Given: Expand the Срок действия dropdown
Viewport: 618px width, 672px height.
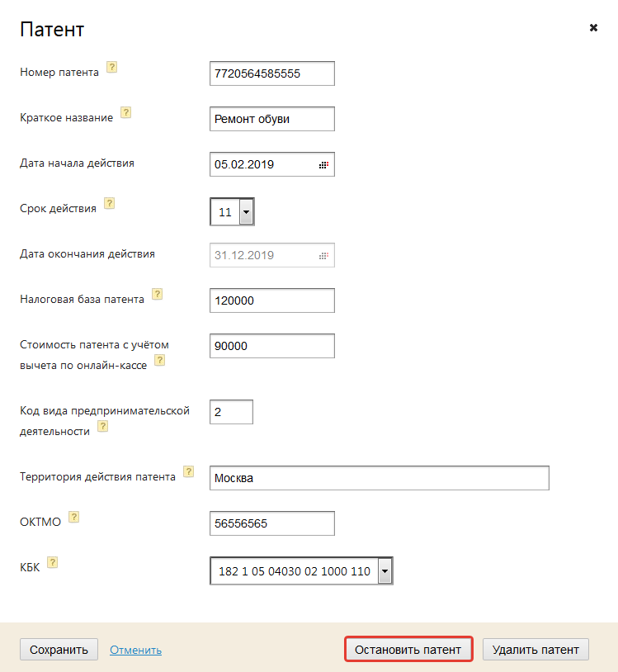Looking at the screenshot, I should (x=246, y=212).
